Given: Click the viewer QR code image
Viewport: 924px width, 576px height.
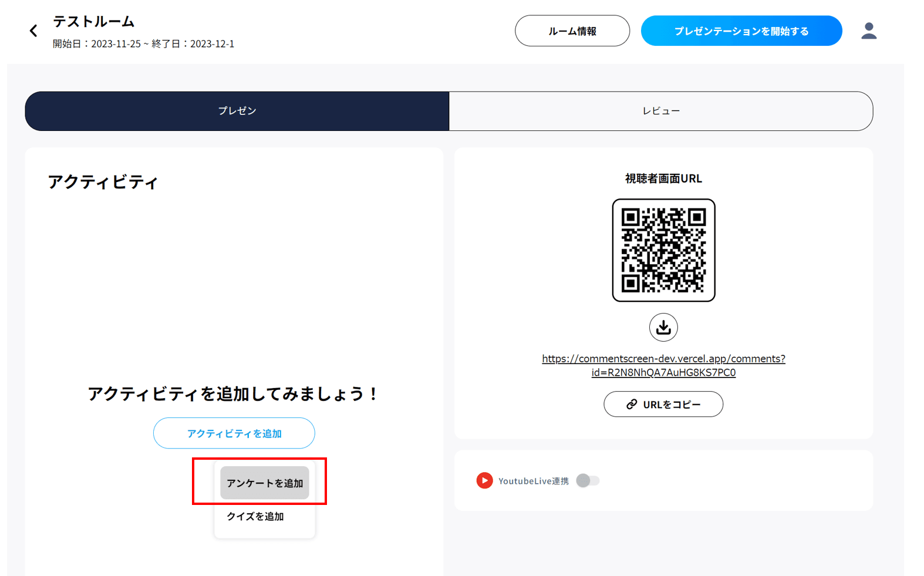Looking at the screenshot, I should click(663, 250).
